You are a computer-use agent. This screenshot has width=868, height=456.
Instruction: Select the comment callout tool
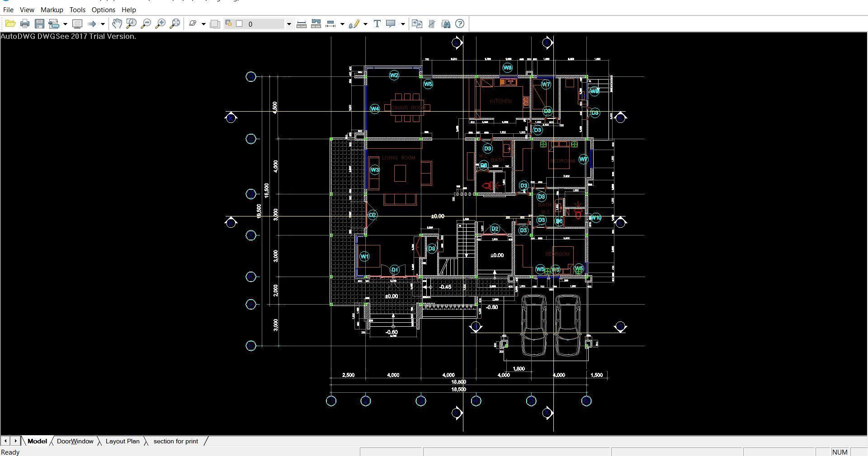coord(391,24)
